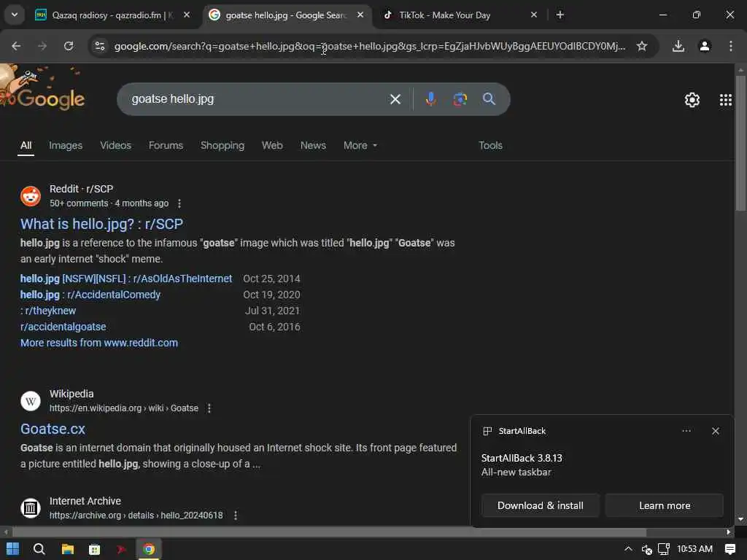Viewport: 747px width, 560px height.
Task: Open site information icon in address bar
Action: 100,46
